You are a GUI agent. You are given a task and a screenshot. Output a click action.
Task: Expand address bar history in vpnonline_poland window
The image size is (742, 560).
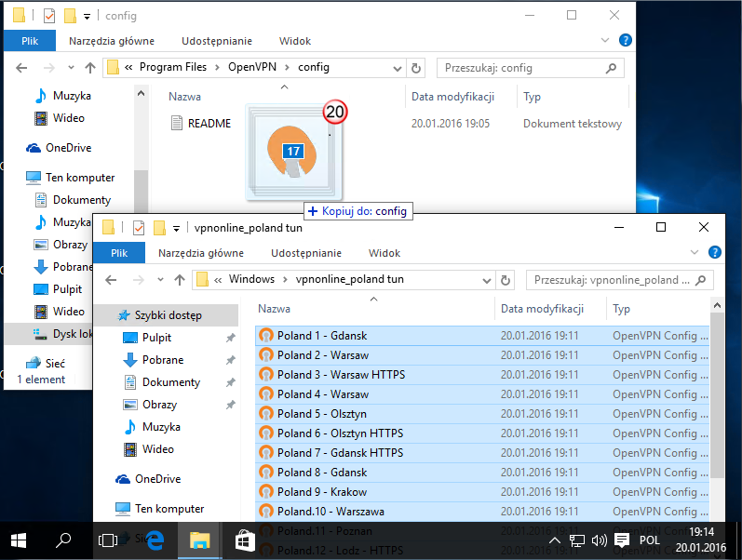487,281
